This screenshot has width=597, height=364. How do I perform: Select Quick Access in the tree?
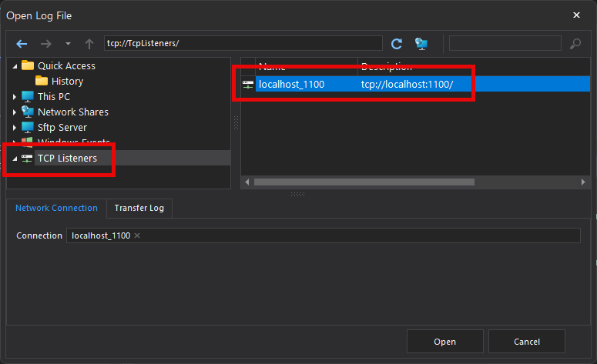pyautogui.click(x=66, y=66)
